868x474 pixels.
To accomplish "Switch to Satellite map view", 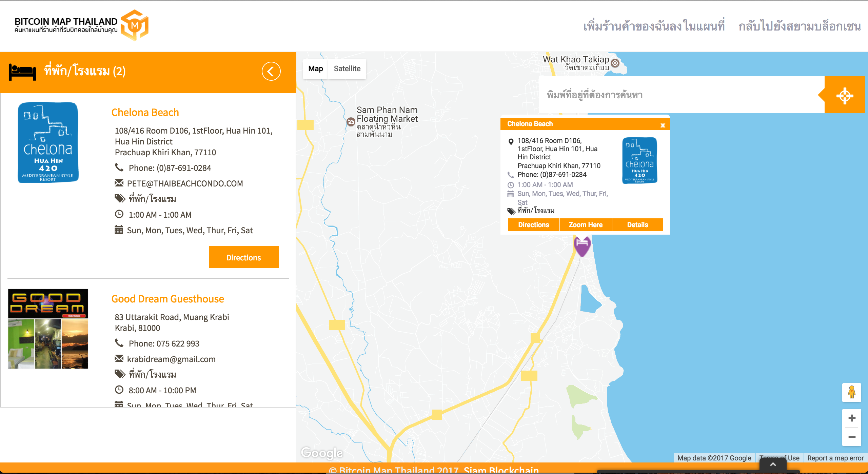I will [347, 69].
